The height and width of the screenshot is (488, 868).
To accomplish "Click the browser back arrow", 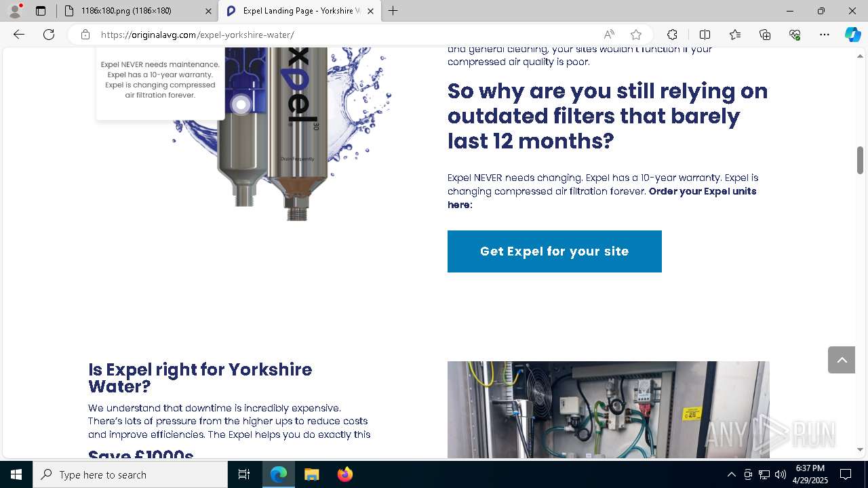I will pyautogui.click(x=19, y=35).
